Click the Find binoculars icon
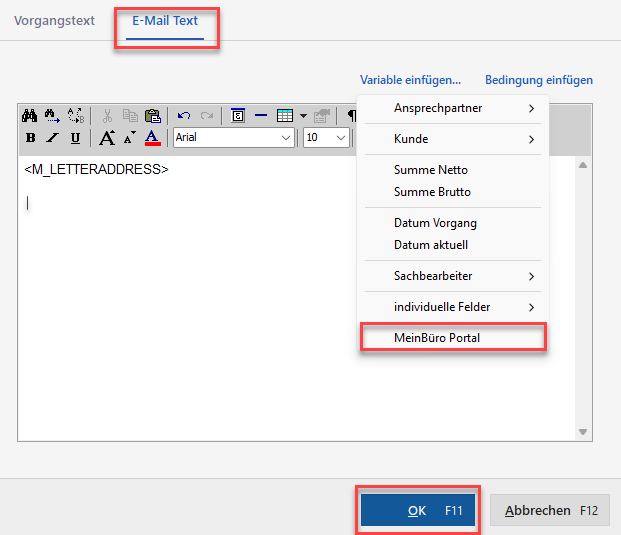This screenshot has width=621, height=535. click(x=30, y=115)
